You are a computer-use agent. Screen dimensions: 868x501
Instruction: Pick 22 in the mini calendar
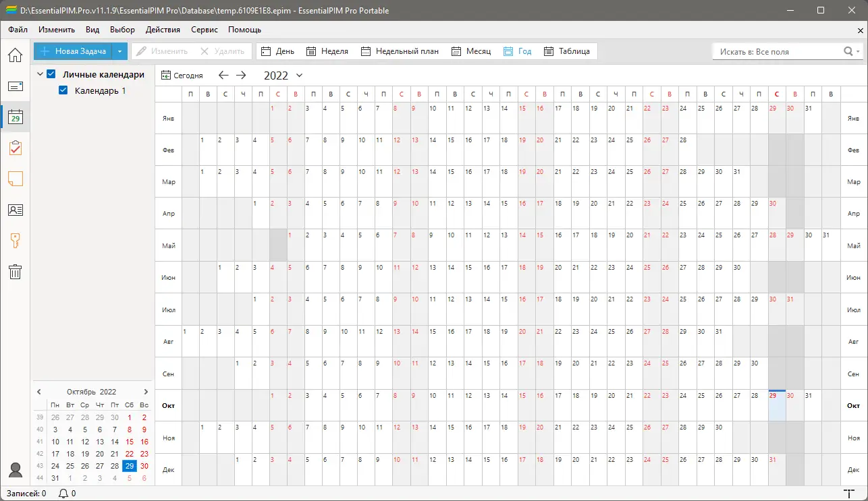coord(129,454)
